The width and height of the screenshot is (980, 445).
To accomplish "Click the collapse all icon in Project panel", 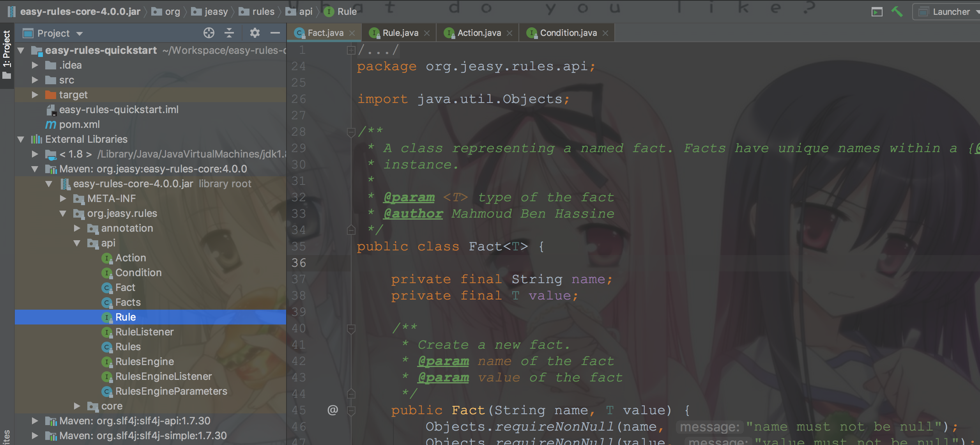I will [x=229, y=33].
